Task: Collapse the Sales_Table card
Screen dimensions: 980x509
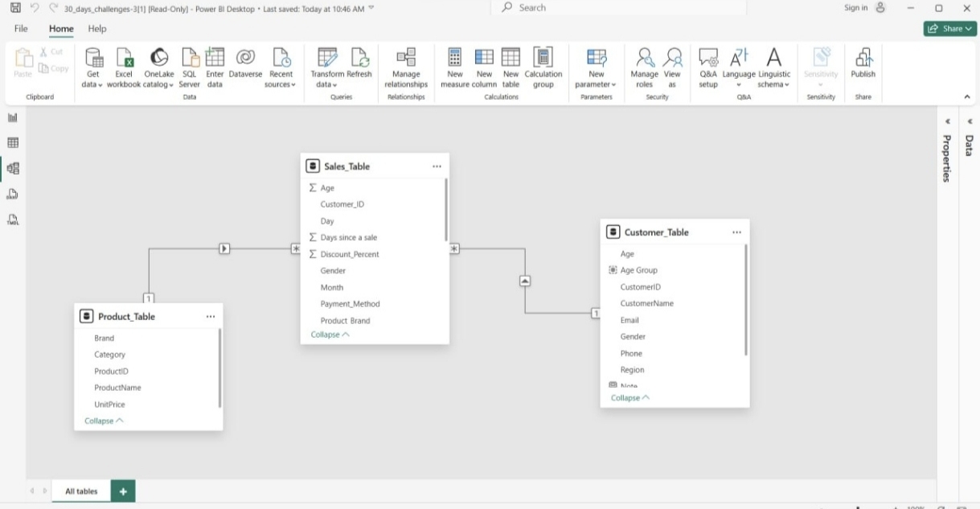Action: 330,335
